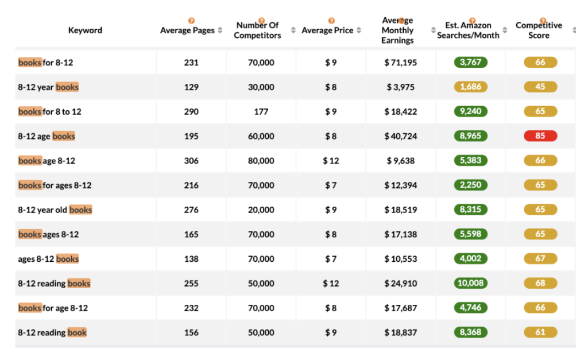Click the red 85 competitive score badge
The height and width of the screenshot is (364, 588).
click(x=540, y=136)
